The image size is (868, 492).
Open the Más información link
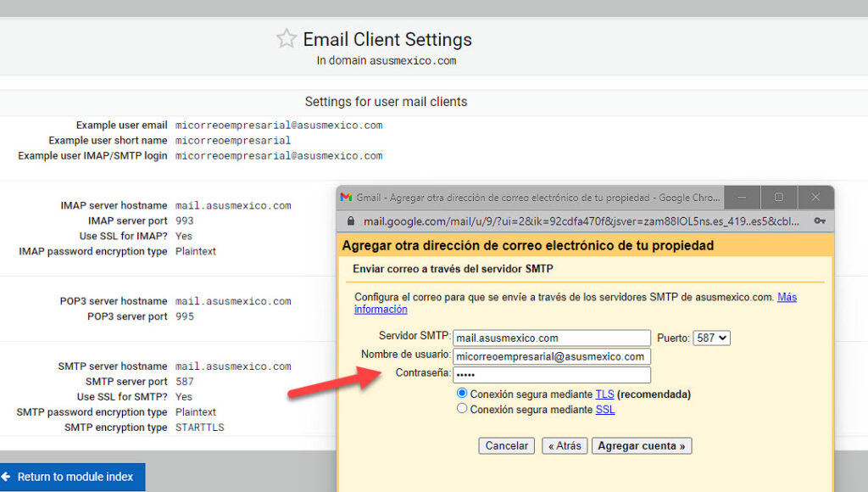pyautogui.click(x=787, y=298)
